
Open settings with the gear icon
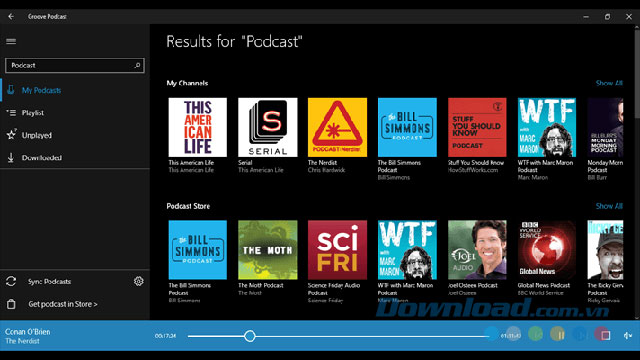[139, 281]
